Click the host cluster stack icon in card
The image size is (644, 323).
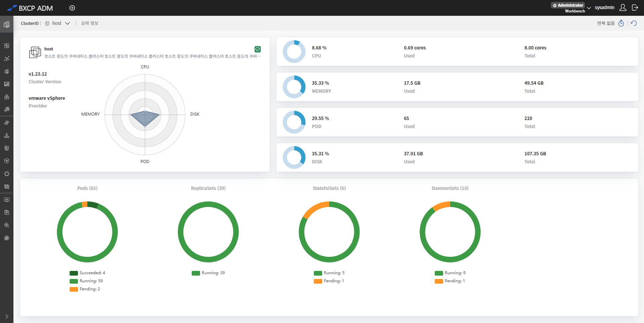[x=35, y=52]
